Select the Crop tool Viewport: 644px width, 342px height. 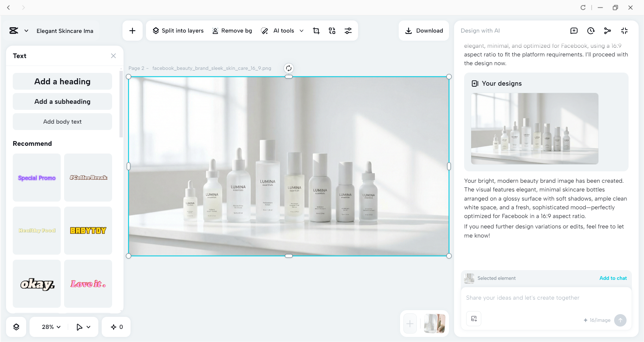tap(316, 31)
